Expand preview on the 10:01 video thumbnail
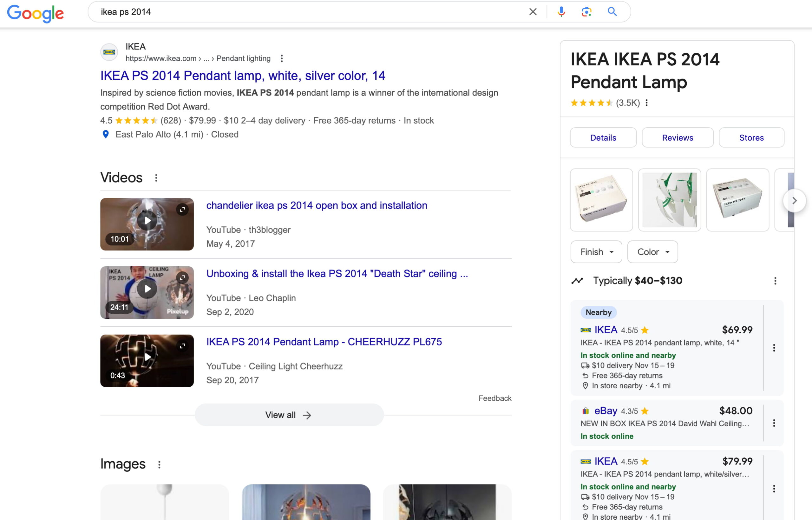The image size is (812, 520). 182,210
